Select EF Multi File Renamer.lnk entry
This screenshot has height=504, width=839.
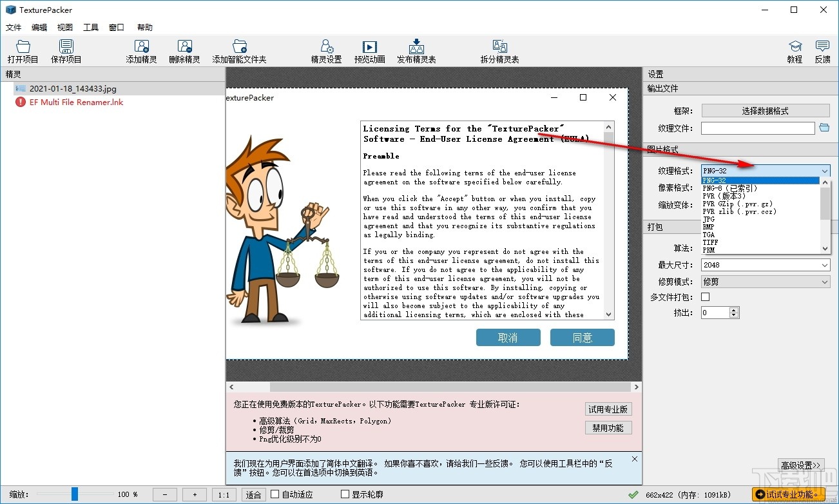click(76, 102)
